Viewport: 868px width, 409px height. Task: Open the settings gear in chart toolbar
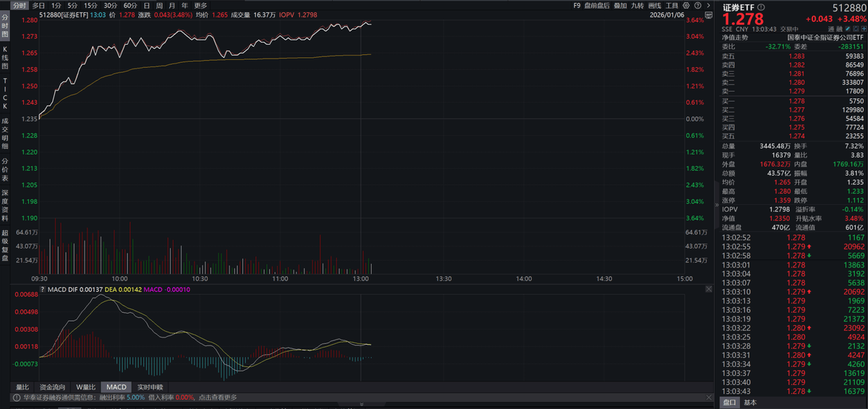[686, 5]
